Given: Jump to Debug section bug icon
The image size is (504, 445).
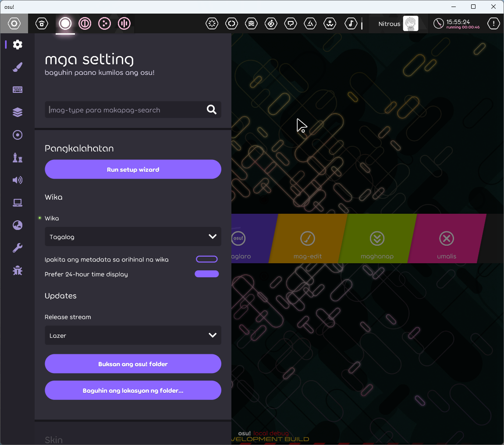Looking at the screenshot, I should (18, 271).
